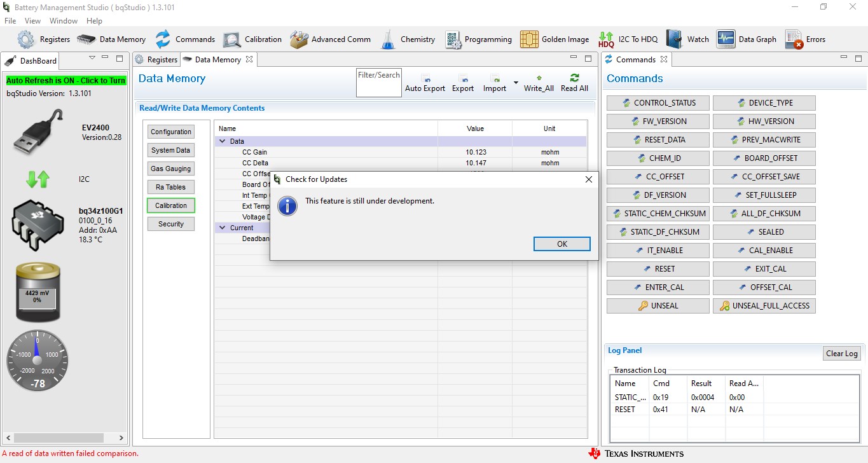The width and height of the screenshot is (868, 463).
Task: Open the Window menu
Action: click(64, 21)
